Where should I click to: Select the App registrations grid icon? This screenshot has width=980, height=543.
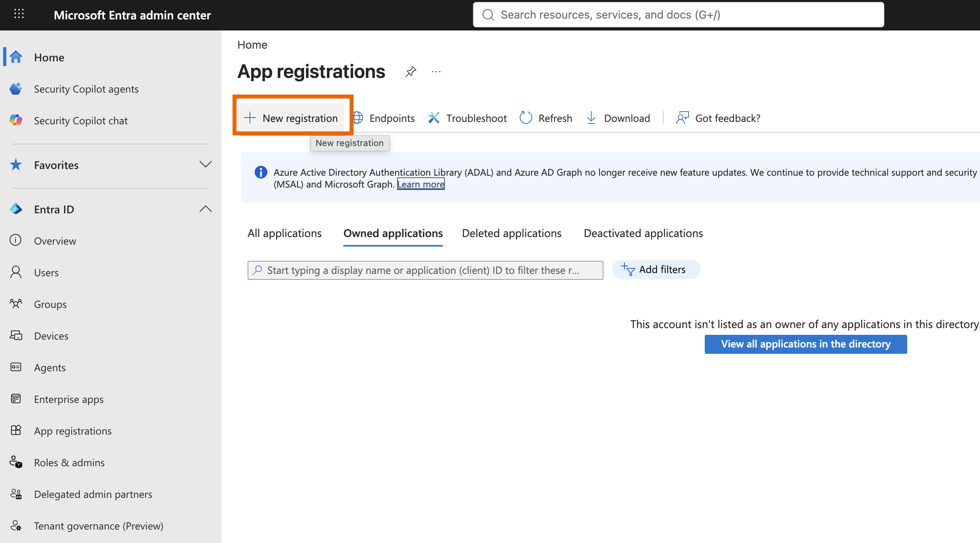tap(16, 430)
